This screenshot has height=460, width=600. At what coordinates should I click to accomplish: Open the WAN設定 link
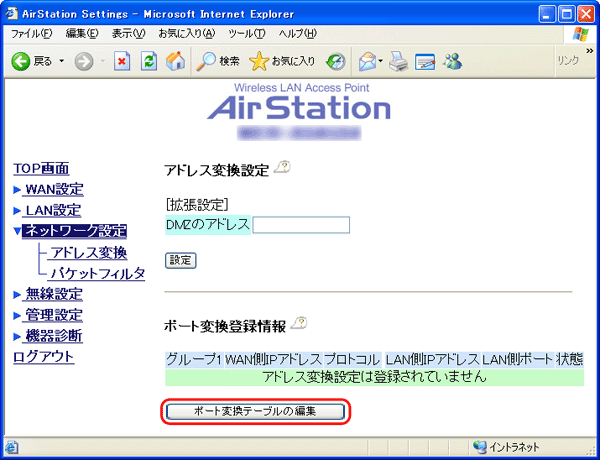coord(54,189)
